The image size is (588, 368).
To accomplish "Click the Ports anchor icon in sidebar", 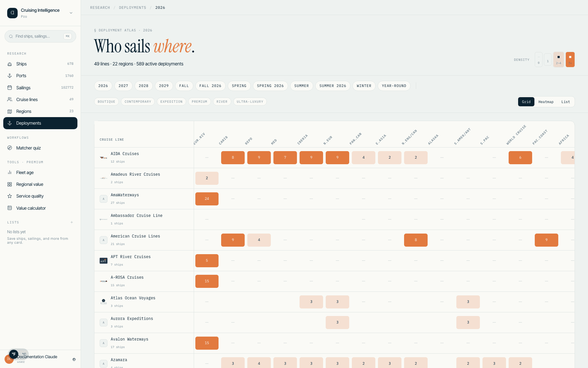I will click(x=10, y=76).
